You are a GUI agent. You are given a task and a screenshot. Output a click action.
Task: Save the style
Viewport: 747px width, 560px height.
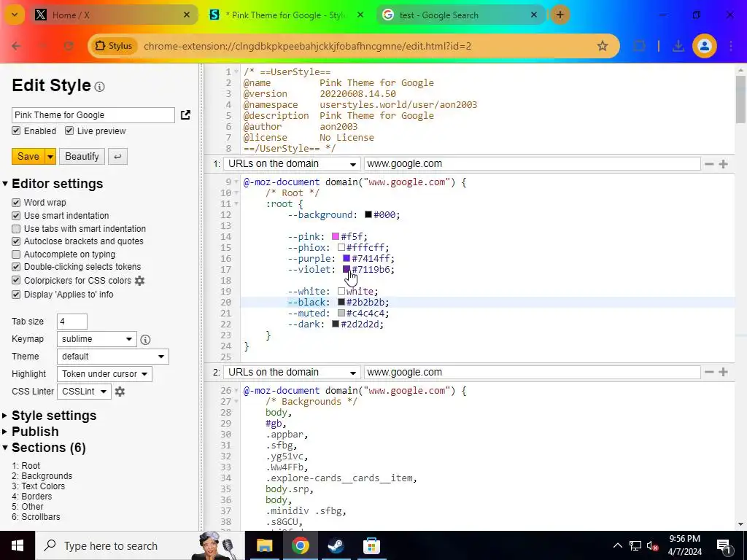pyautogui.click(x=28, y=156)
